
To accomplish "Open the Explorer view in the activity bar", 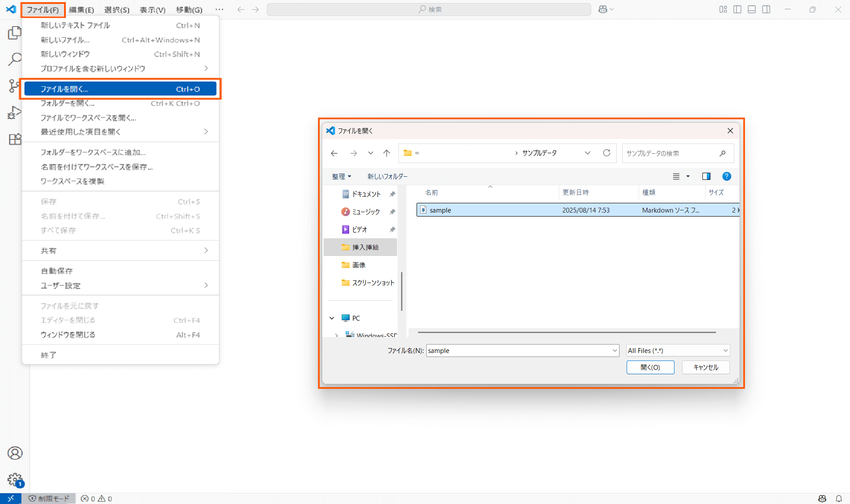I will [x=15, y=33].
